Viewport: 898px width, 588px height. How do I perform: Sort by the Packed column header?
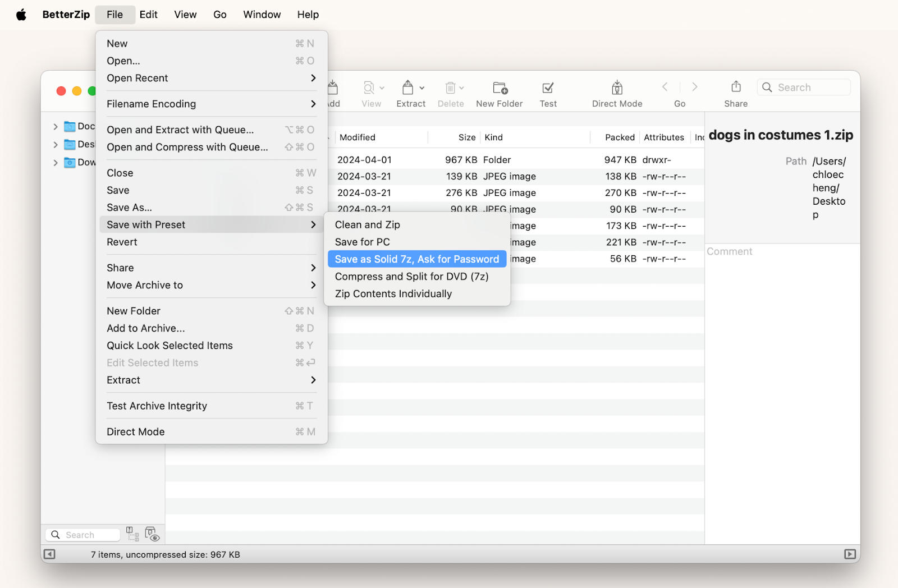tap(615, 137)
